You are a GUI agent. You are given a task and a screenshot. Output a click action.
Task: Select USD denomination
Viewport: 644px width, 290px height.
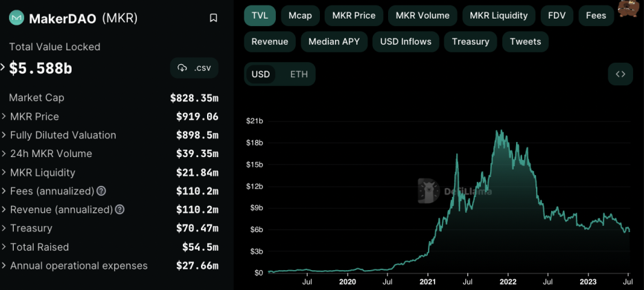[x=260, y=74]
